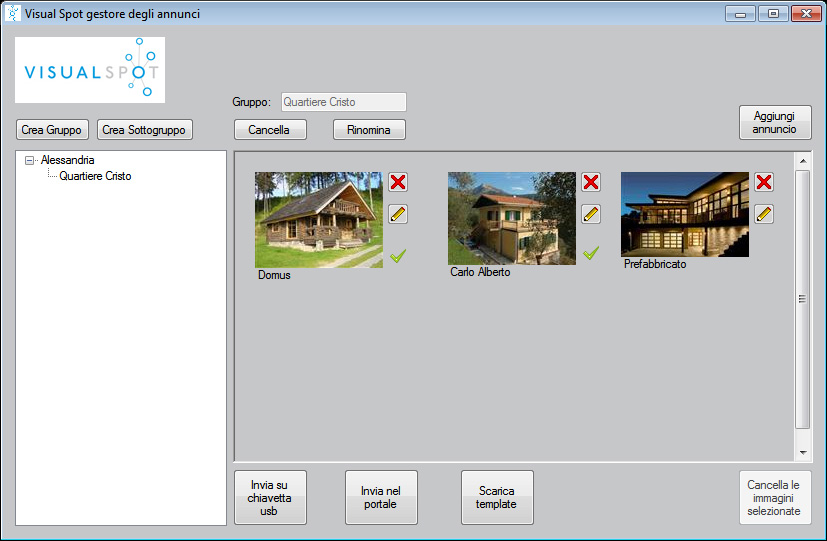Click the Cancella group button
This screenshot has height=541, width=827.
pos(270,130)
